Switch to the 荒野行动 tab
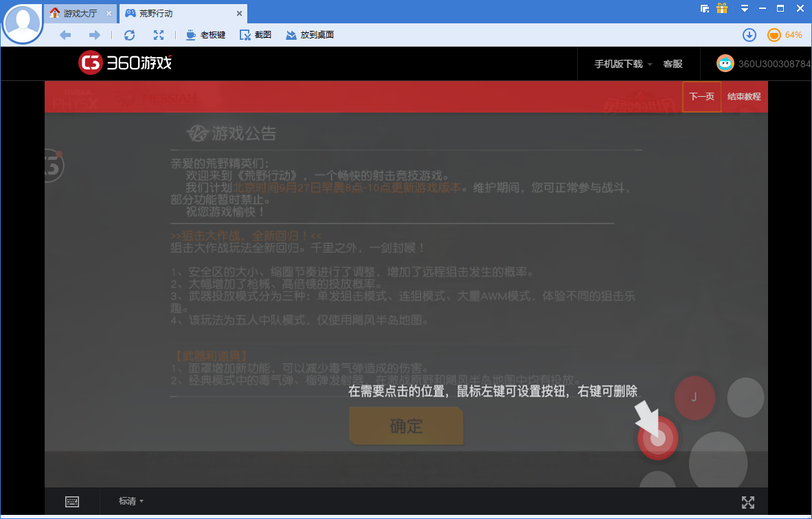 184,14
